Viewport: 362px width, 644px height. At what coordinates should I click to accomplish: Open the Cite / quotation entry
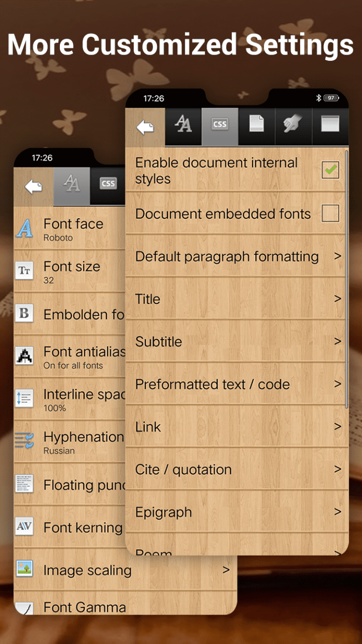(237, 469)
